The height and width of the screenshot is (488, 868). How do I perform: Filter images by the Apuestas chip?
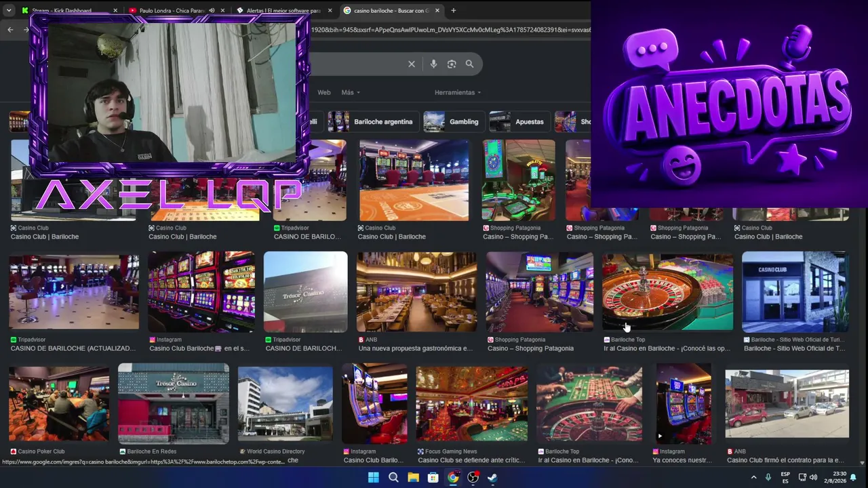pos(518,121)
